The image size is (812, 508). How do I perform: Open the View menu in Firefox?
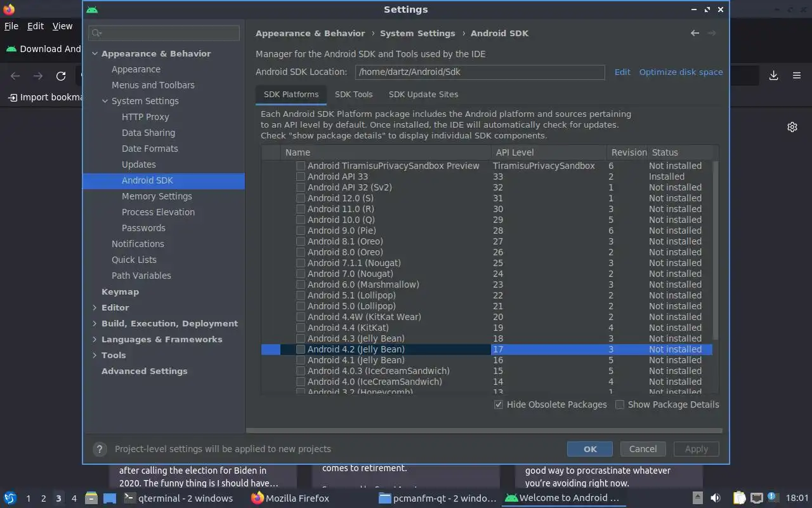coord(62,26)
